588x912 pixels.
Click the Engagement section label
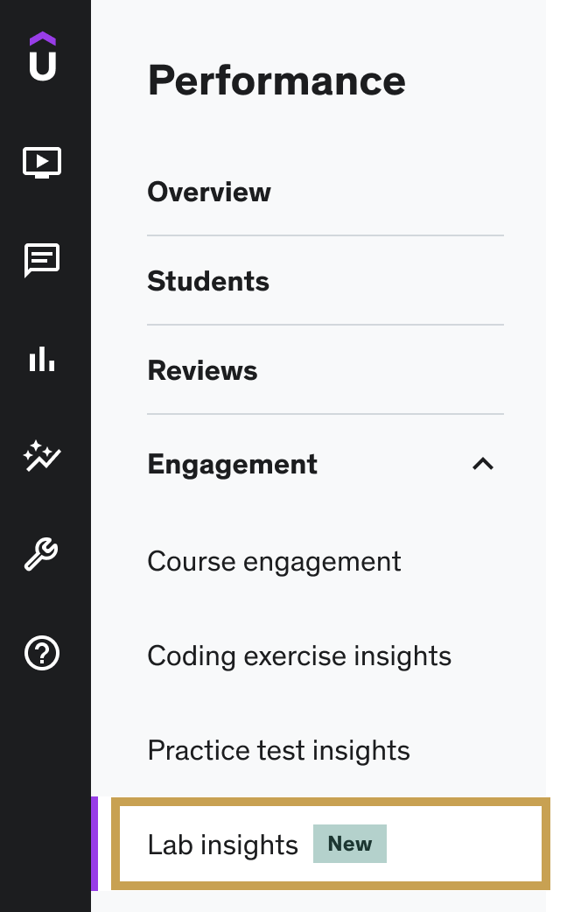pyautogui.click(x=232, y=464)
